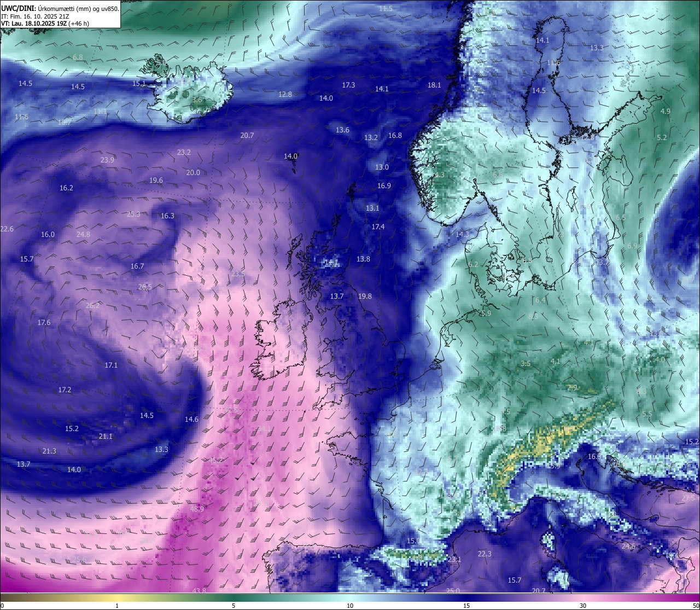
Task: Click the 10 tick on color scale
Action: (x=350, y=606)
